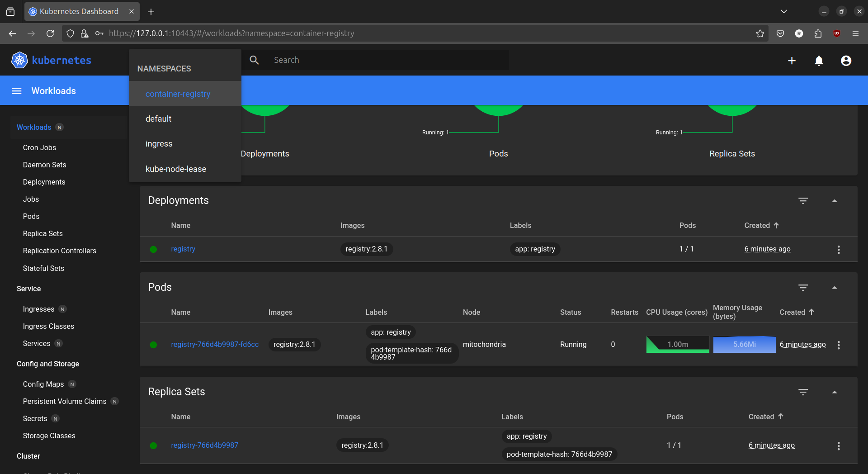Click the Pods status chart circle

[498, 110]
